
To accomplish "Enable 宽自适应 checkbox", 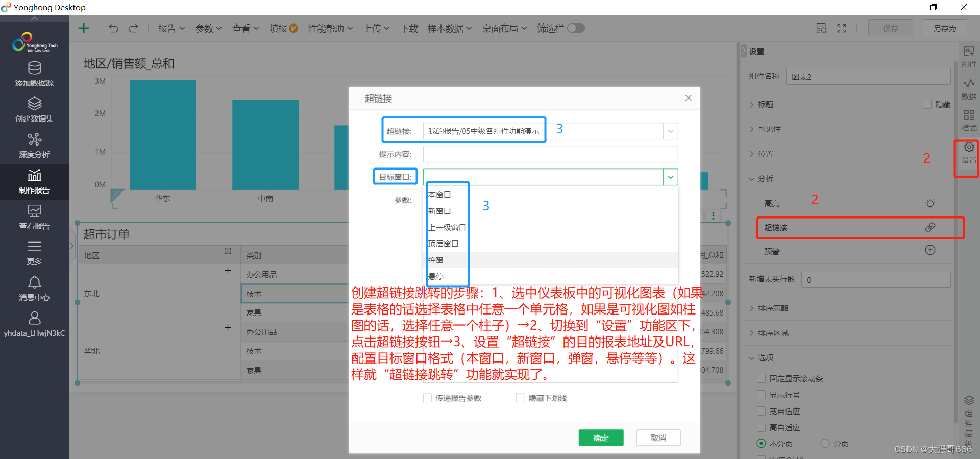I will (x=761, y=411).
